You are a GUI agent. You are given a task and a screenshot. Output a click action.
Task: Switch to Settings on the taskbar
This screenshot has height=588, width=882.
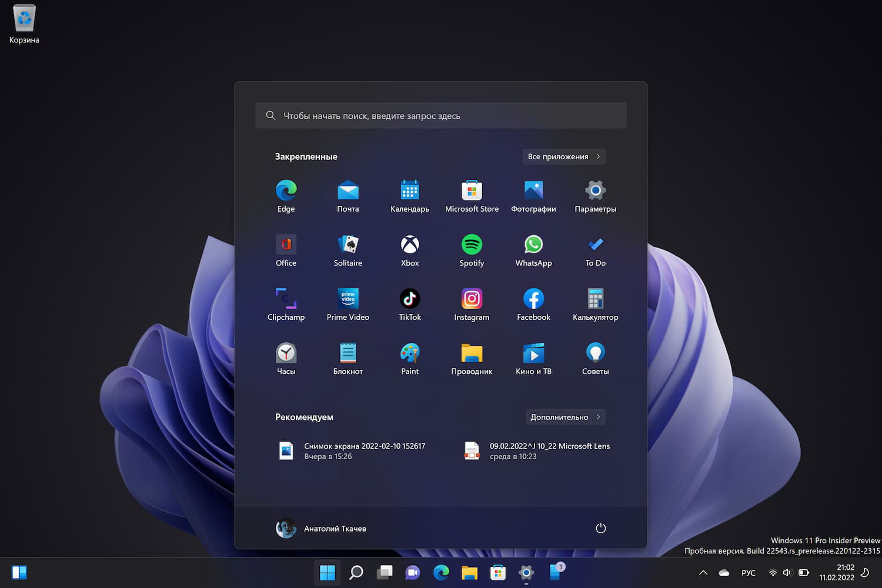526,572
